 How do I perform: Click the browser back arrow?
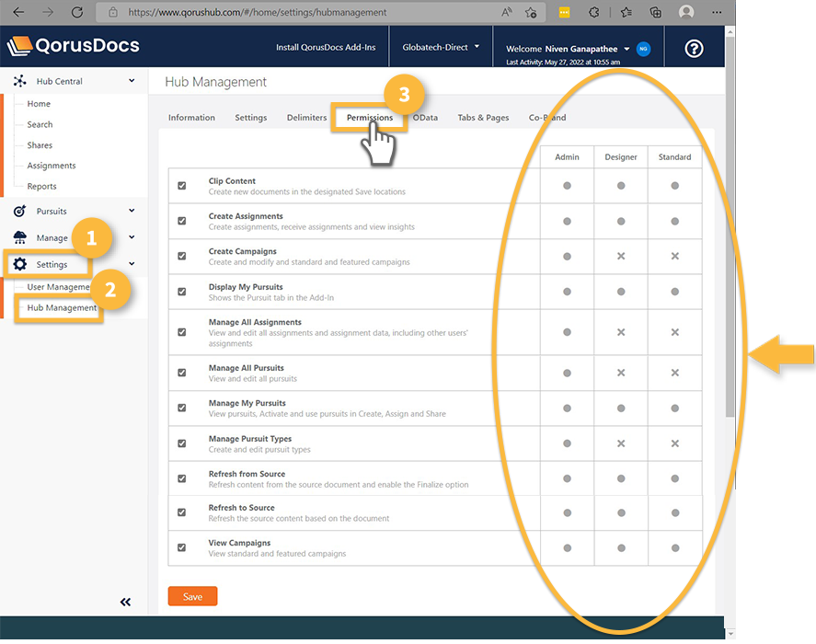point(18,12)
